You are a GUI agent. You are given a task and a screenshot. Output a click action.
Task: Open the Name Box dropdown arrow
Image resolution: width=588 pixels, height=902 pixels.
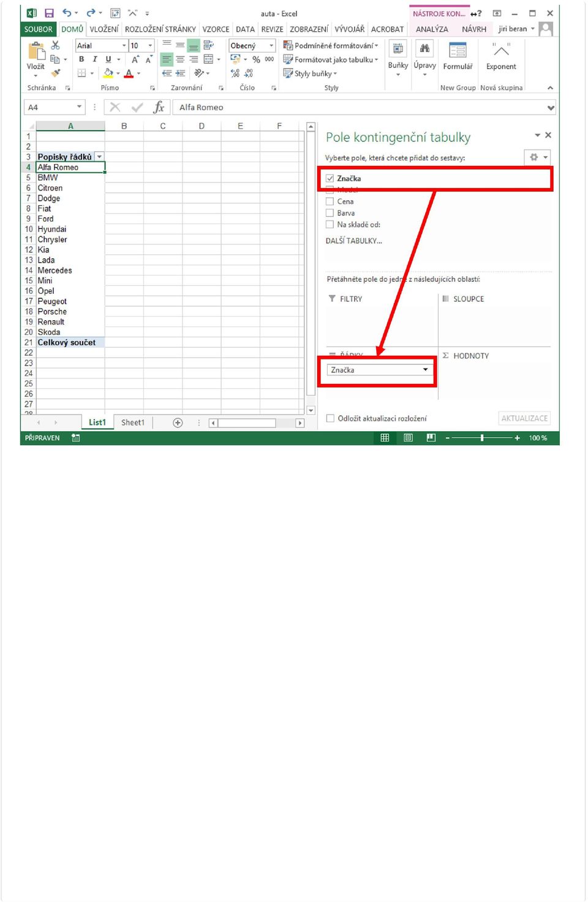79,107
